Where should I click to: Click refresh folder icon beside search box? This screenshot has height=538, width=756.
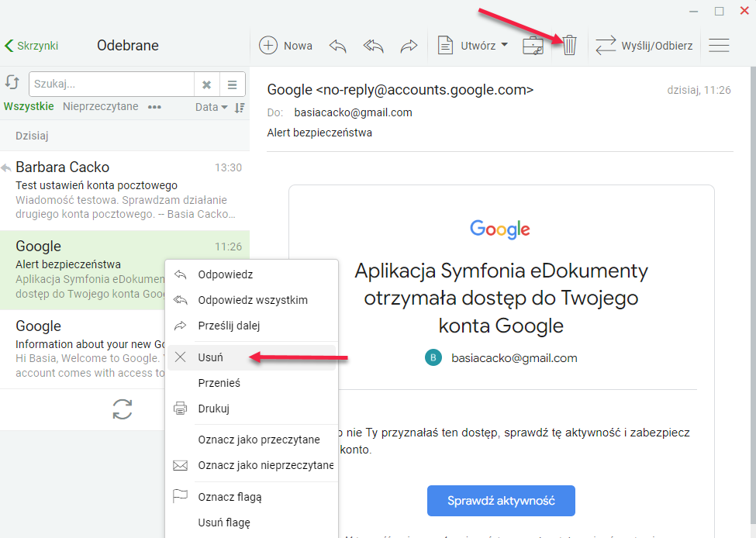[12, 83]
